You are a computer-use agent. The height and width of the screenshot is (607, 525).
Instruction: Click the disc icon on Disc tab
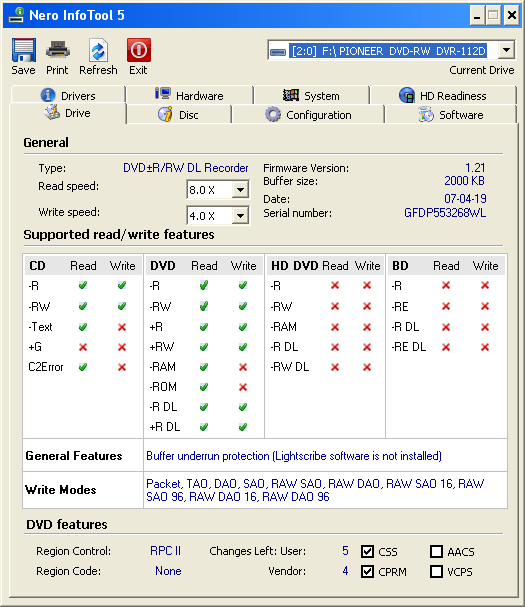pos(165,115)
